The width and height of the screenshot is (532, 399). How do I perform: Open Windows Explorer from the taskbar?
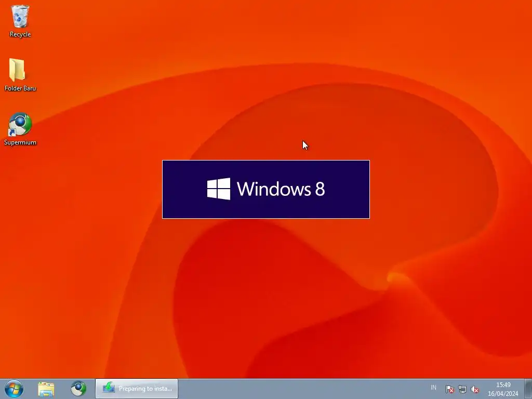[46, 389]
